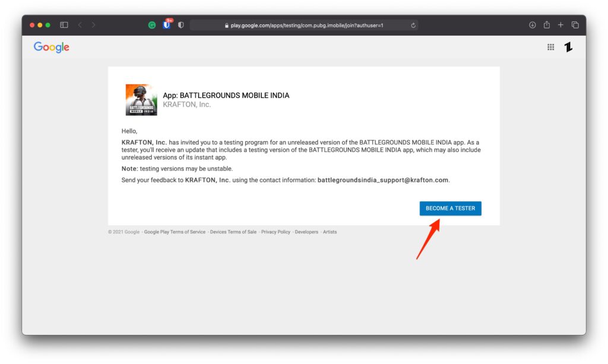Viewport: 608px width, 364px height.
Task: Click the Google logo
Action: click(52, 47)
